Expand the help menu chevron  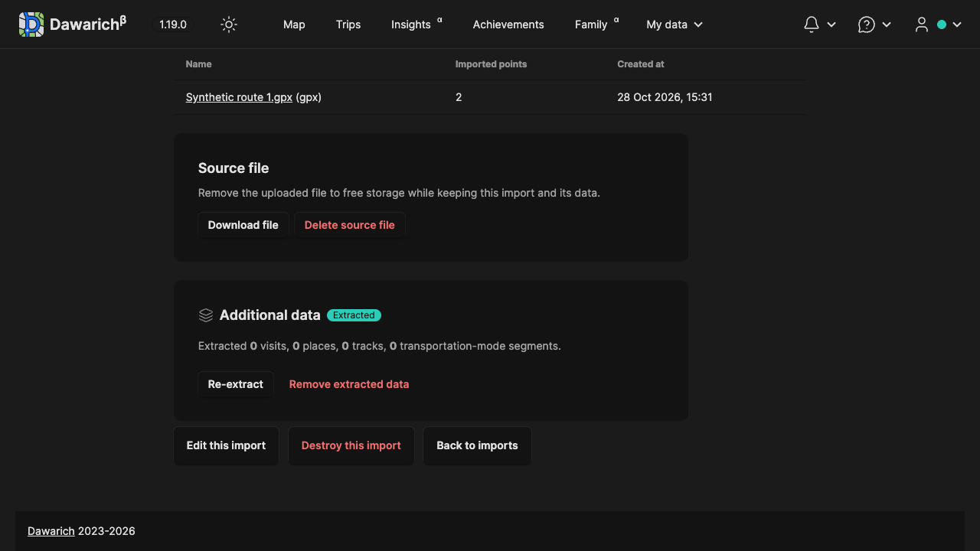887,24
